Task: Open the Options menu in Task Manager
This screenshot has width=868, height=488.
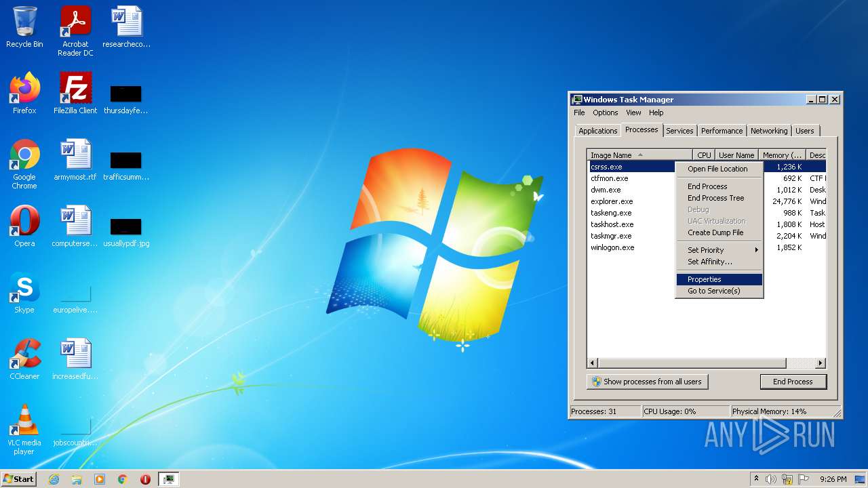Action: tap(605, 113)
